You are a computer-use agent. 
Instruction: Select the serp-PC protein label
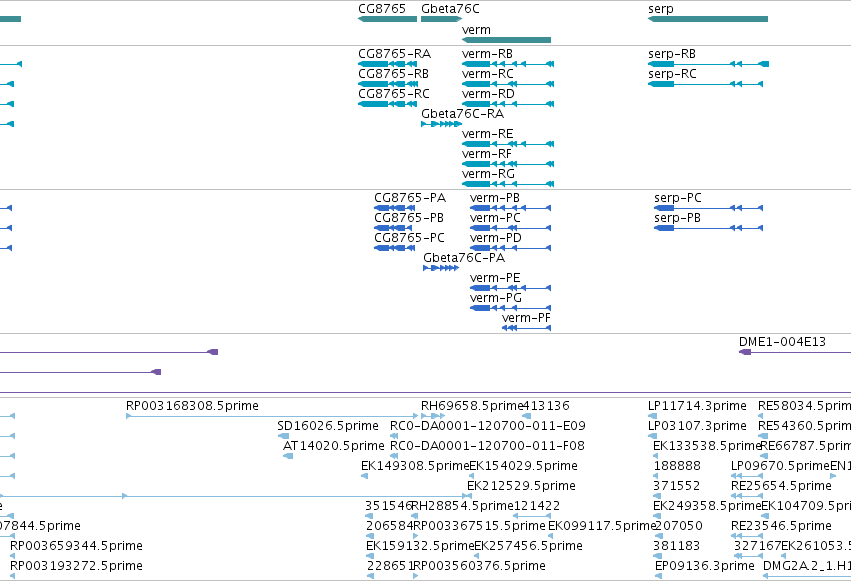coord(678,198)
